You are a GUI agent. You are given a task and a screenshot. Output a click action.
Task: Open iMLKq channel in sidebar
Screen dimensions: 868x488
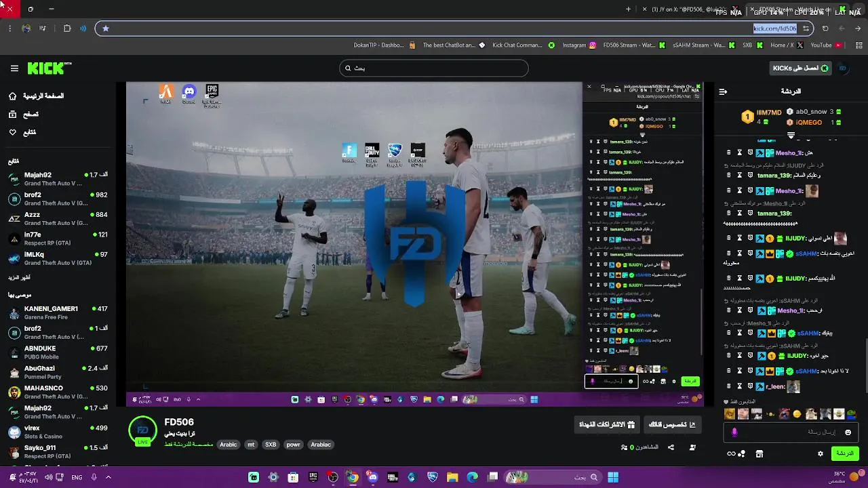click(x=57, y=258)
